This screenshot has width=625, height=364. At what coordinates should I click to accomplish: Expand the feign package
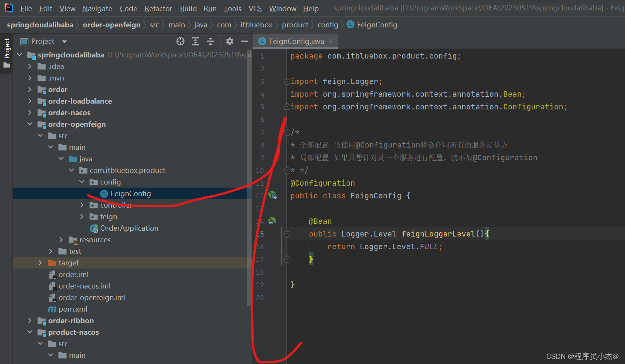82,216
